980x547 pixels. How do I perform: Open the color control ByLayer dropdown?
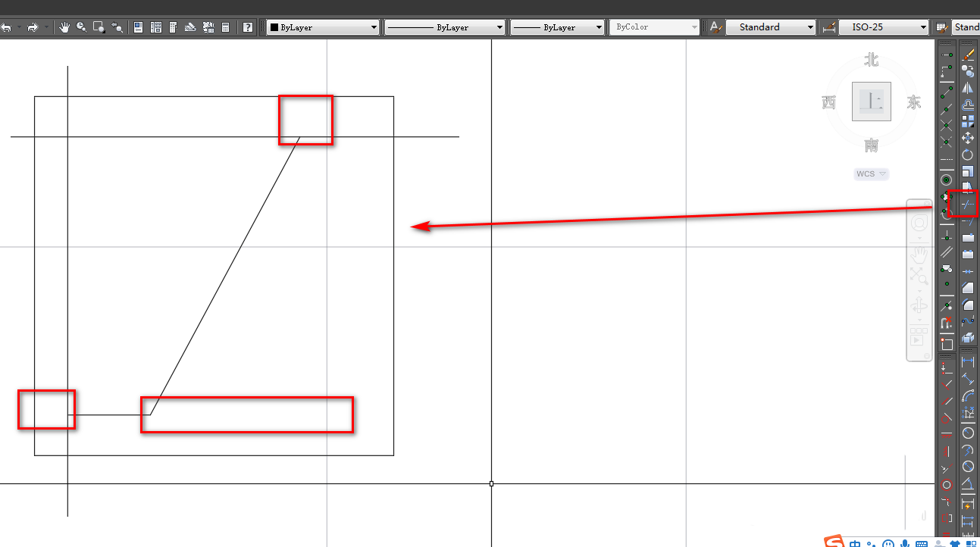pos(323,27)
